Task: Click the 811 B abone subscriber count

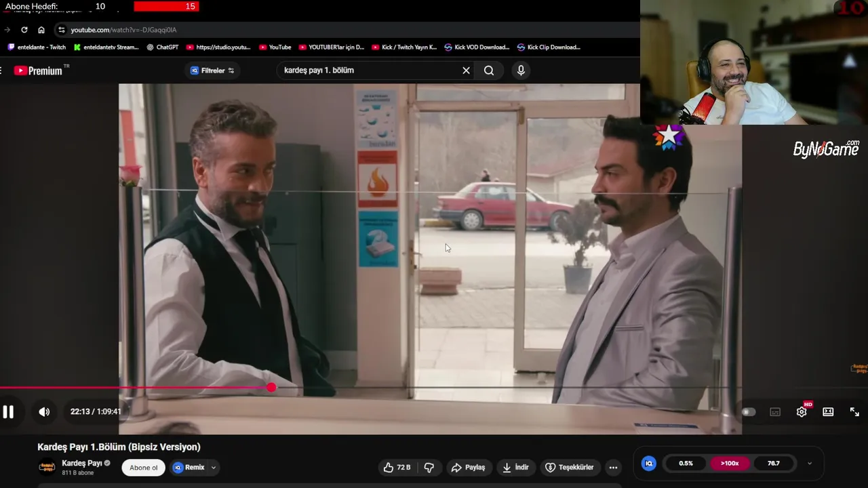Action: (77, 473)
